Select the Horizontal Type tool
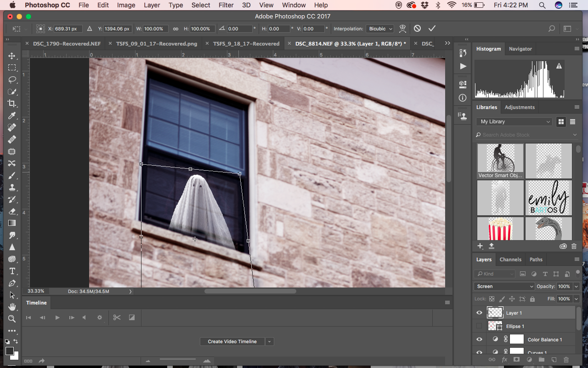Screen dimensions: 588x368 pyautogui.click(x=12, y=271)
